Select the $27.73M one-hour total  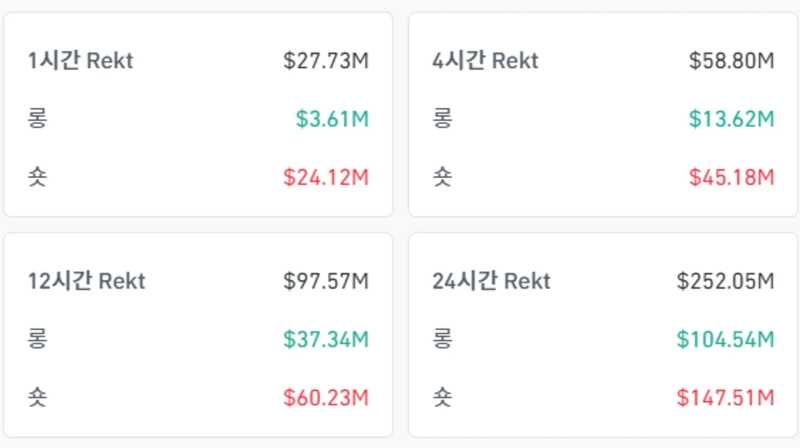pos(326,61)
